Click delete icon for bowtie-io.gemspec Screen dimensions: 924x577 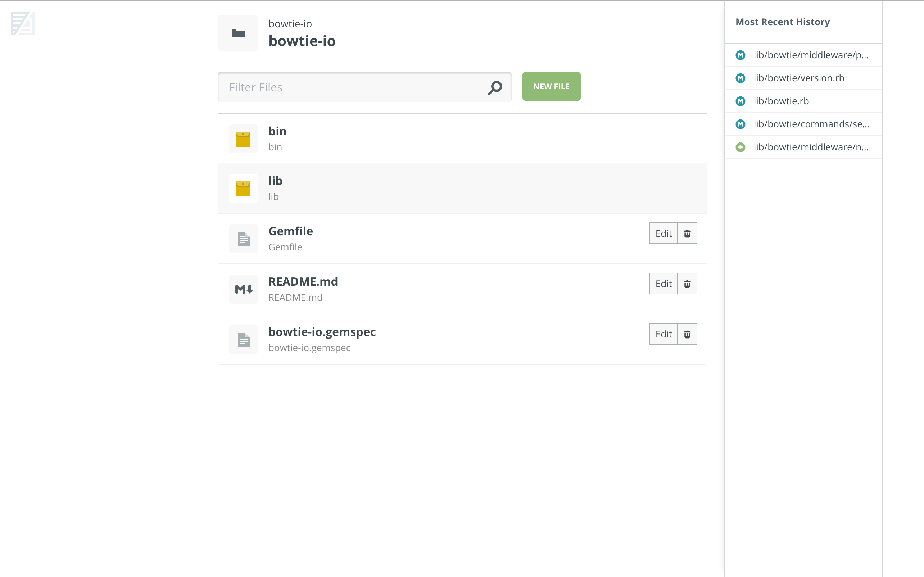coord(687,334)
